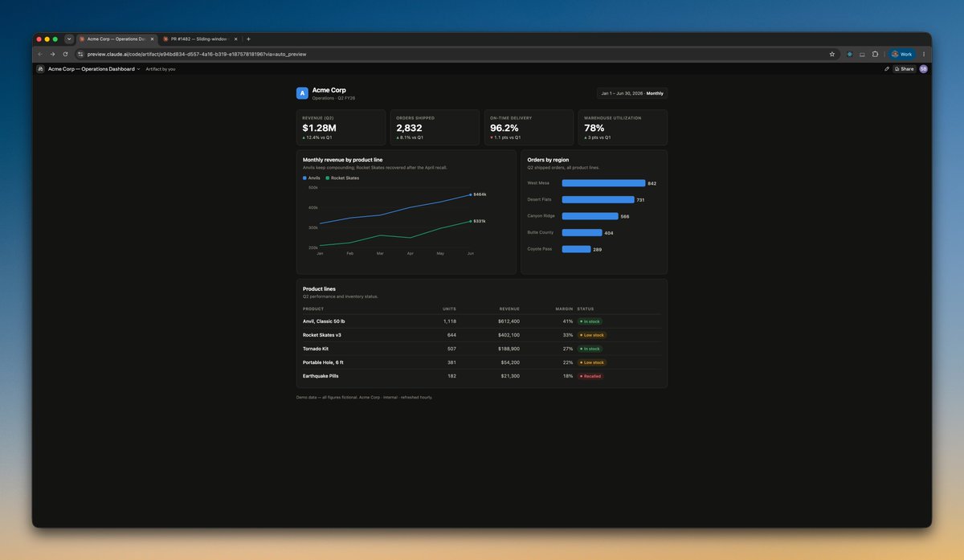
Task: Click the Canyon Ridge bar
Action: pyautogui.click(x=590, y=216)
